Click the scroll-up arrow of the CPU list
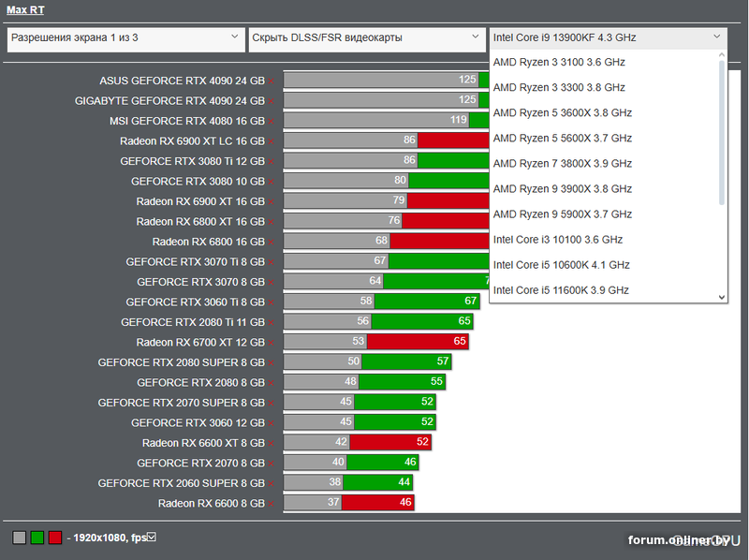749x560 pixels. click(x=722, y=55)
